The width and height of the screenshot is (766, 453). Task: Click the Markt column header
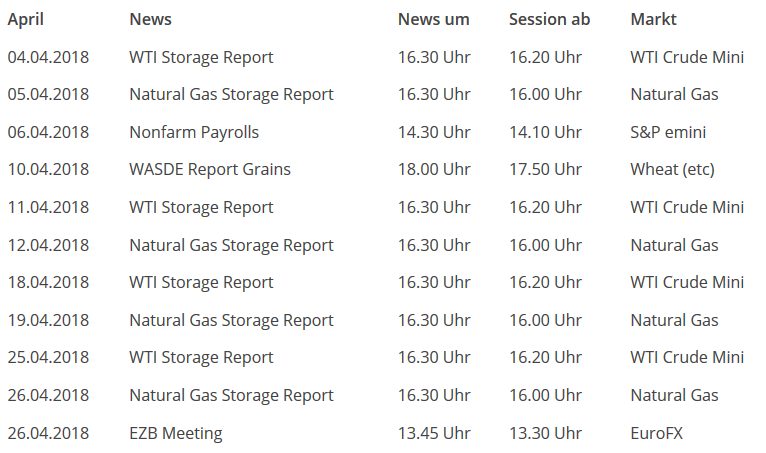(653, 19)
